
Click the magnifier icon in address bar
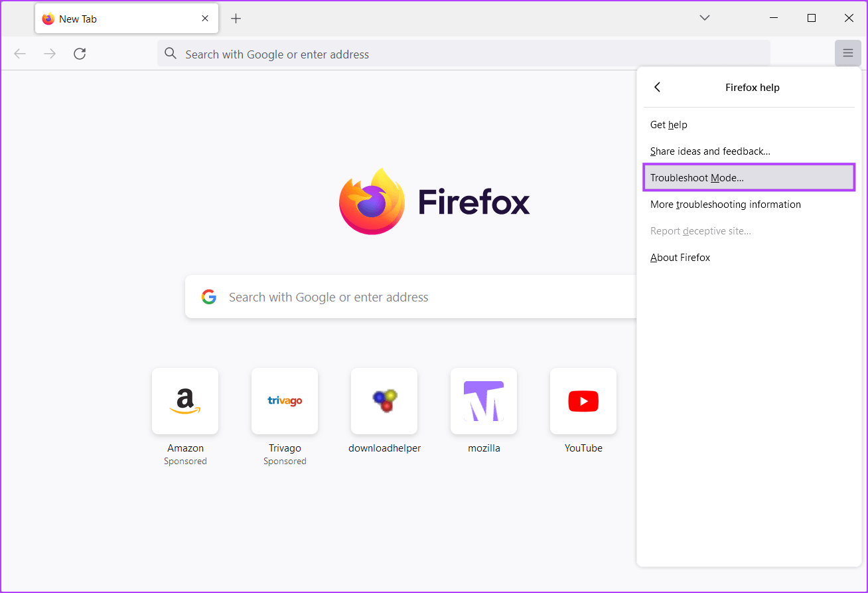coord(171,54)
